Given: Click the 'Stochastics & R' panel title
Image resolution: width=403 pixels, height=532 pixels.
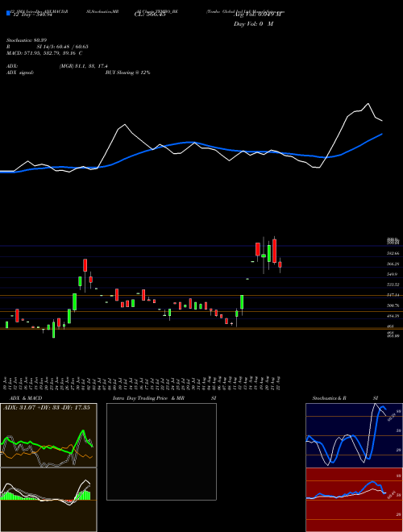Looking at the screenshot, I should tap(329, 398).
